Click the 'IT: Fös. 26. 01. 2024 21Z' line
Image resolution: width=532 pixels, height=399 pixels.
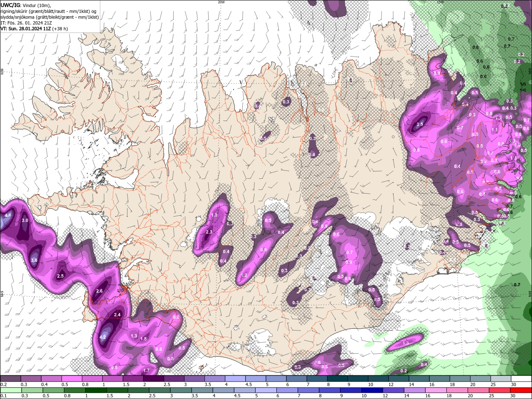(26, 23)
